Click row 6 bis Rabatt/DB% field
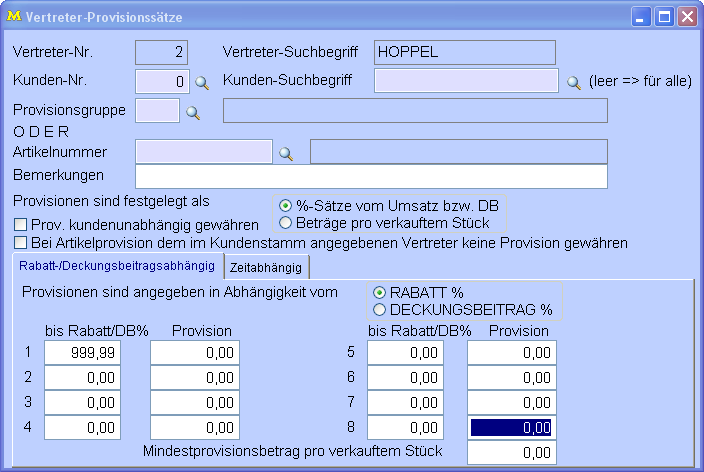 tap(405, 377)
